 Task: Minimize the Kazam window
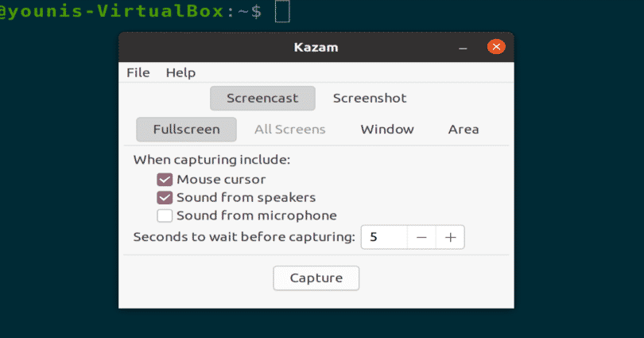coord(463,48)
